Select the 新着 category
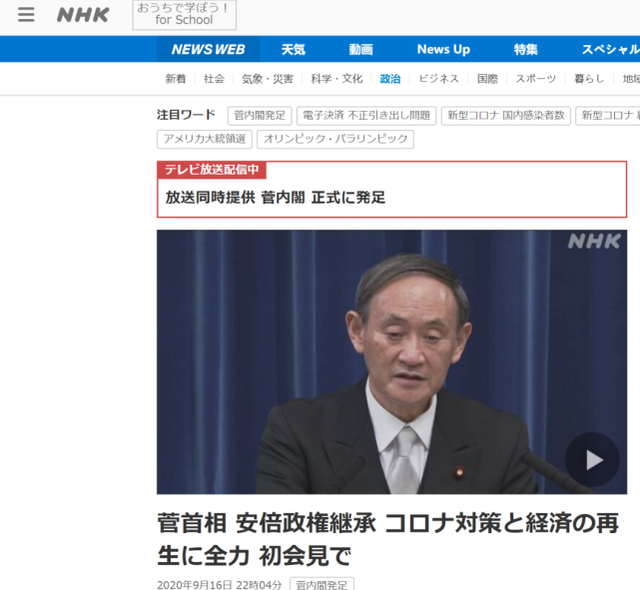The width and height of the screenshot is (640, 590). click(x=176, y=78)
